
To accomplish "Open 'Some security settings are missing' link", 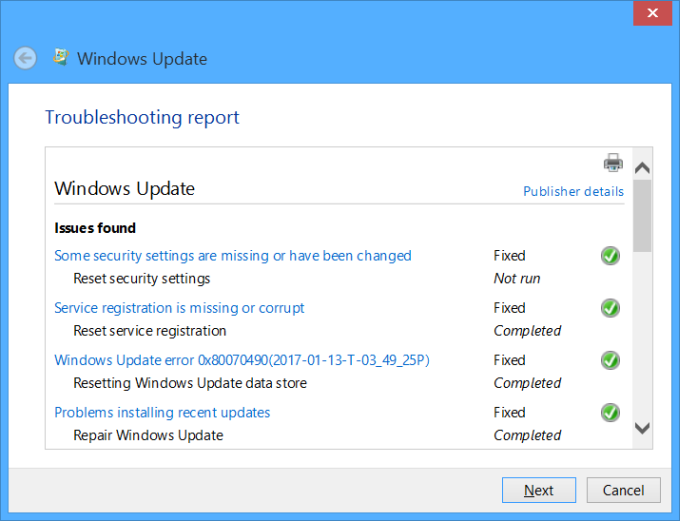I will pos(233,256).
